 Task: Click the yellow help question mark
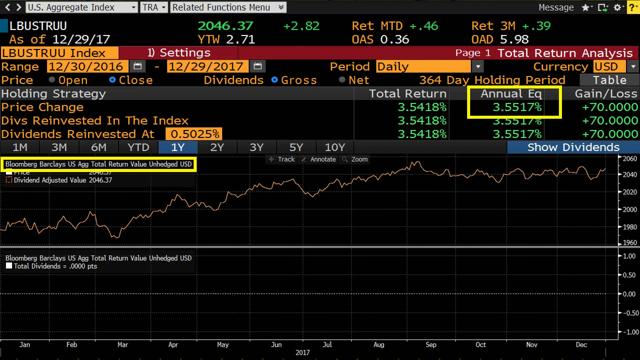633,7
